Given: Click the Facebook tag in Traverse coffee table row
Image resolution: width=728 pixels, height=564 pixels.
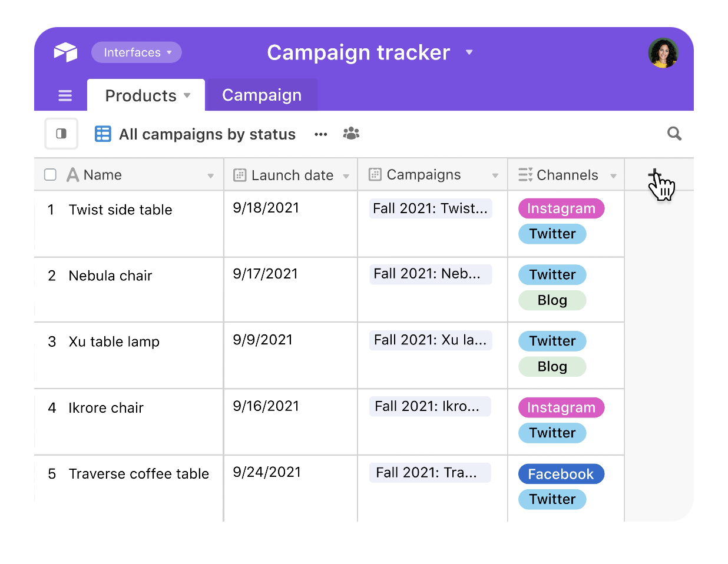Looking at the screenshot, I should 561,474.
